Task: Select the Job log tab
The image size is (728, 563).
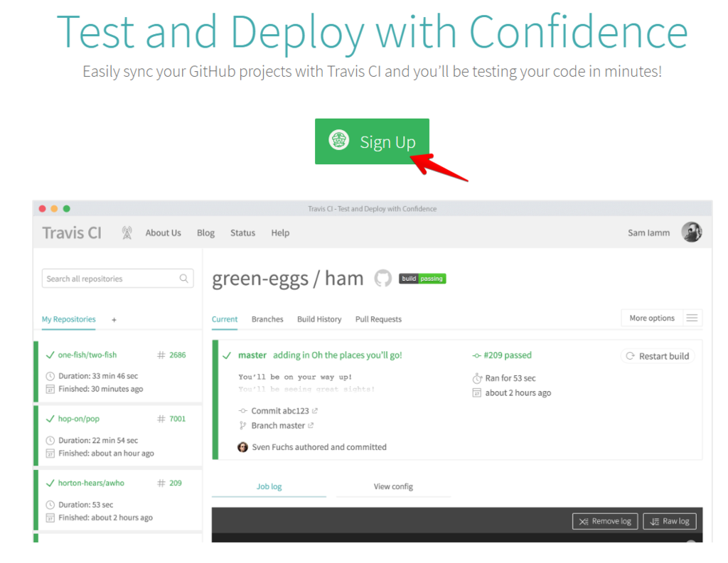Action: point(269,486)
